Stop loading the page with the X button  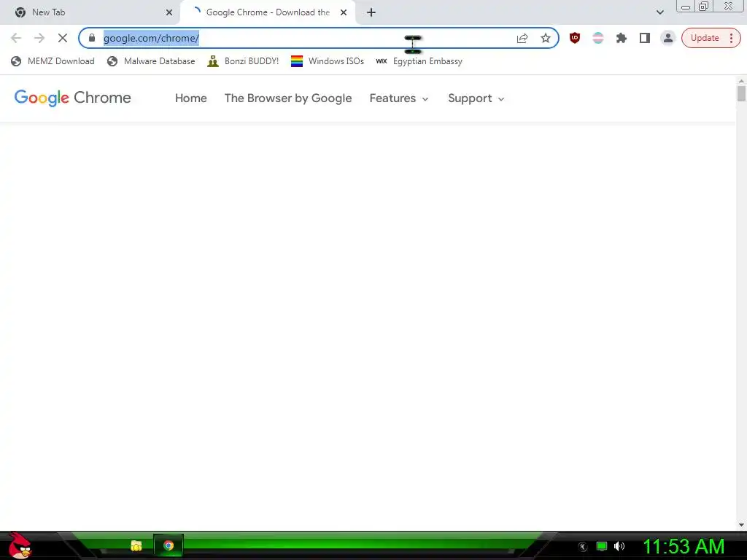pos(63,38)
